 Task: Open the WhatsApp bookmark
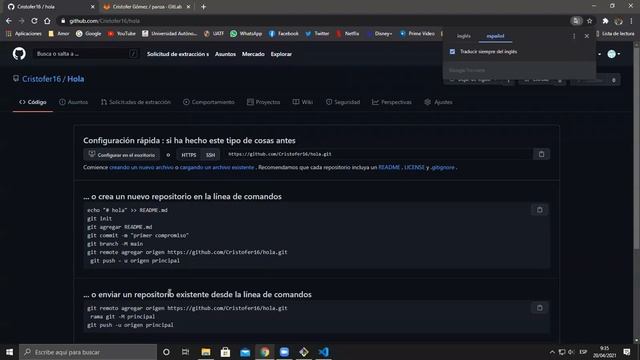(246, 34)
